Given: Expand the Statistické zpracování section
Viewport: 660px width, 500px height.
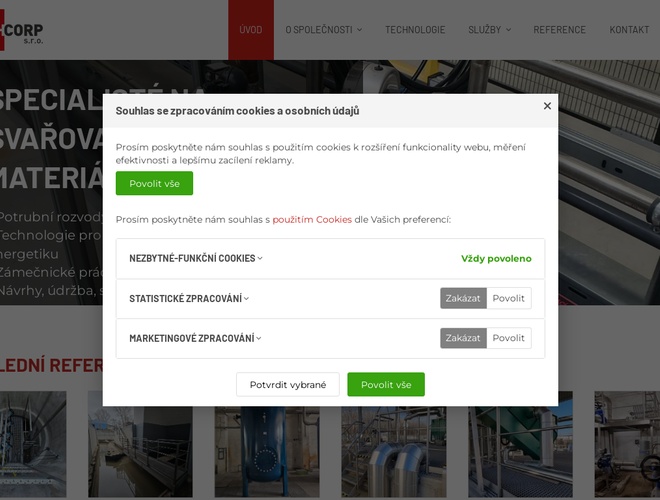Looking at the screenshot, I should click(189, 298).
